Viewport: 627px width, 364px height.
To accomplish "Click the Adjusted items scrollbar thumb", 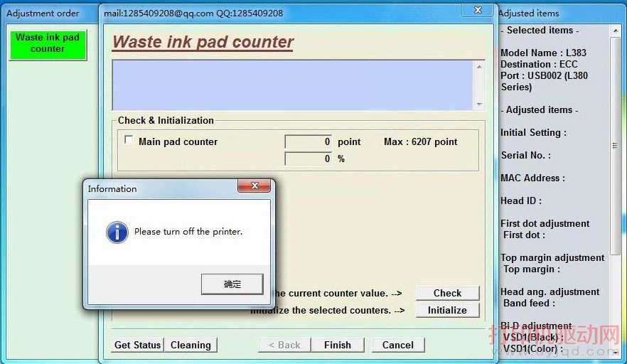I will [616, 146].
